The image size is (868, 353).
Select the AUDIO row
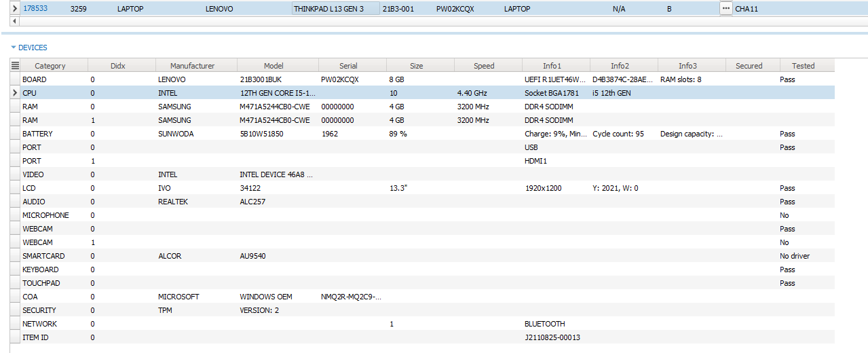click(x=423, y=202)
